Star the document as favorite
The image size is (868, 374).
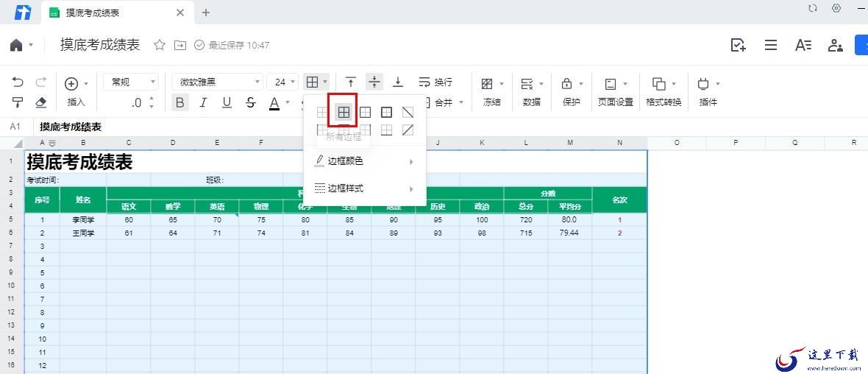[160, 45]
